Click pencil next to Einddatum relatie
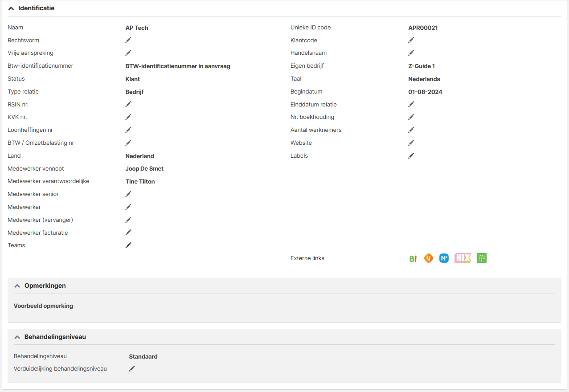Image resolution: width=569 pixels, height=392 pixels. 411,104
